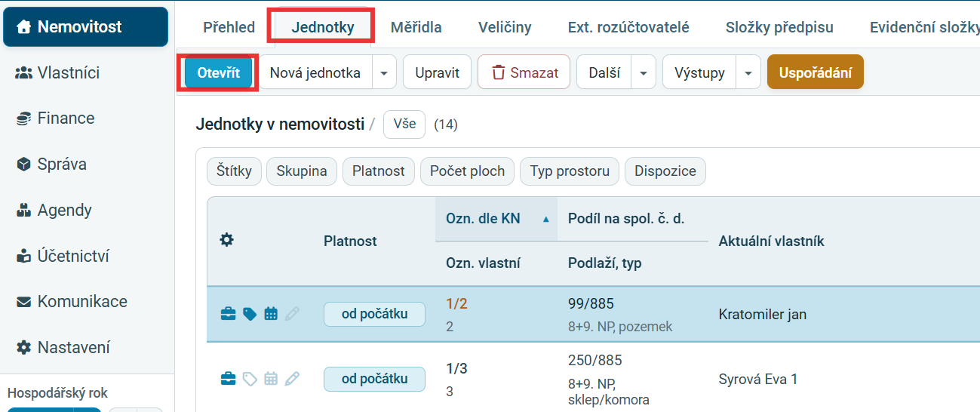Expand Nová jednotka dropdown arrow

coord(384,72)
